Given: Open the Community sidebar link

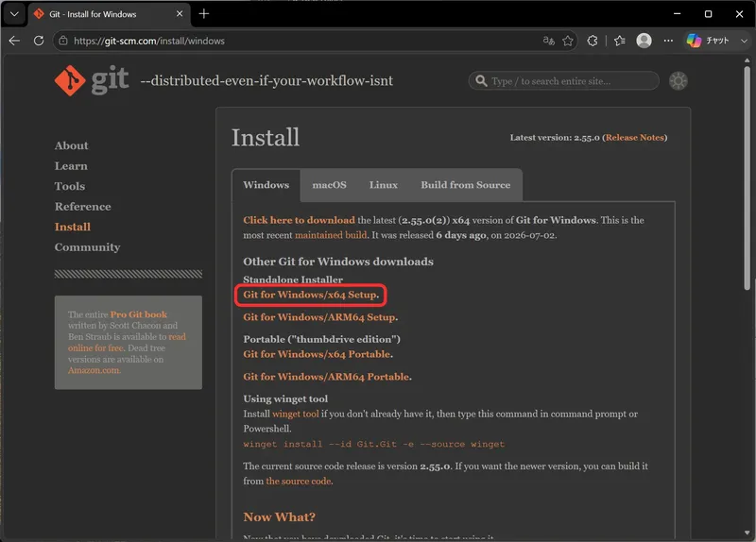Looking at the screenshot, I should (x=87, y=247).
